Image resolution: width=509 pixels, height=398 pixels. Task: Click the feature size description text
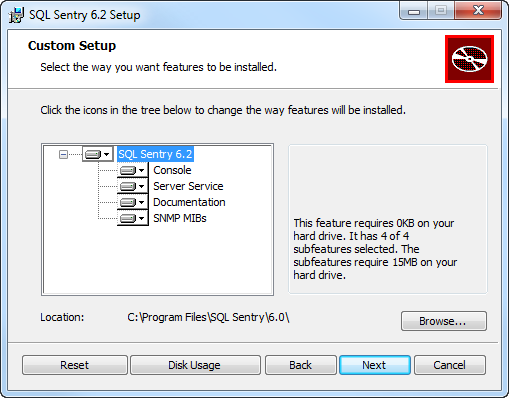pyautogui.click(x=375, y=249)
